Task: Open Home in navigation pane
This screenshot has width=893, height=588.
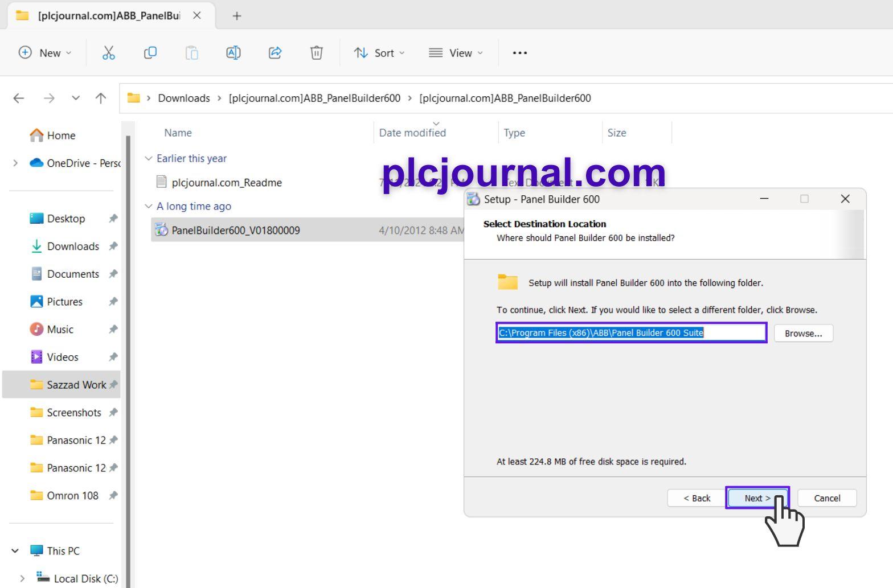Action: click(x=61, y=135)
